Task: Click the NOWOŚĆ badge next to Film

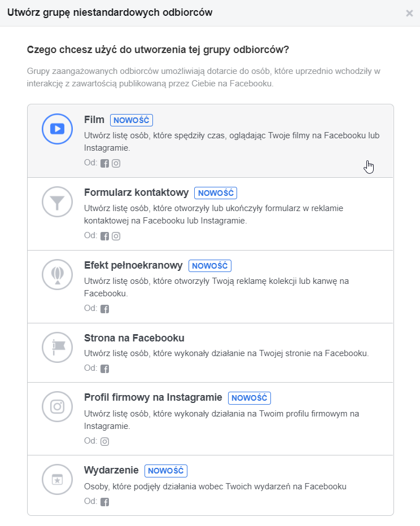Action: (132, 120)
